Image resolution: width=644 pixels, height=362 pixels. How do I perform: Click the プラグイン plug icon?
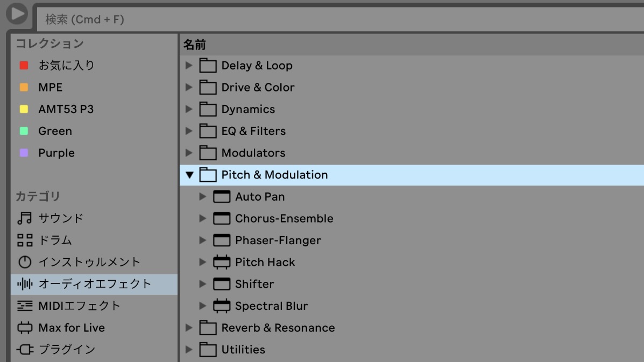pyautogui.click(x=25, y=350)
